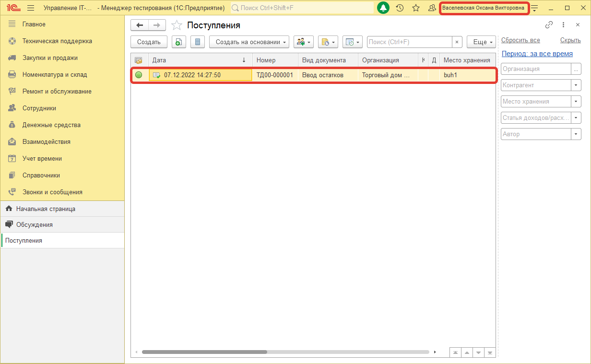The height and width of the screenshot is (364, 591).
Task: Expand the Создать на основании dropdown
Action: [249, 42]
